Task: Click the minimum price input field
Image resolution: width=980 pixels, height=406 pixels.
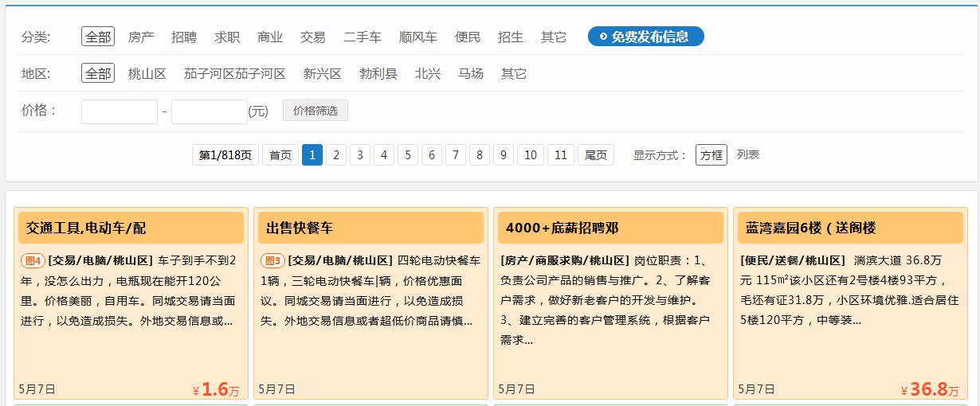Action: pyautogui.click(x=120, y=111)
